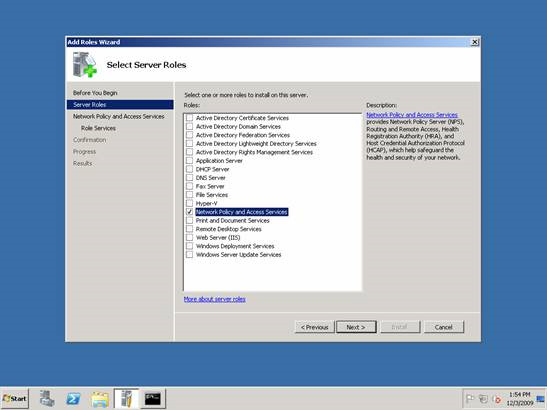Viewport: 547px width, 410px height.
Task: Tick Windows Server Update Services checkbox
Action: click(189, 255)
